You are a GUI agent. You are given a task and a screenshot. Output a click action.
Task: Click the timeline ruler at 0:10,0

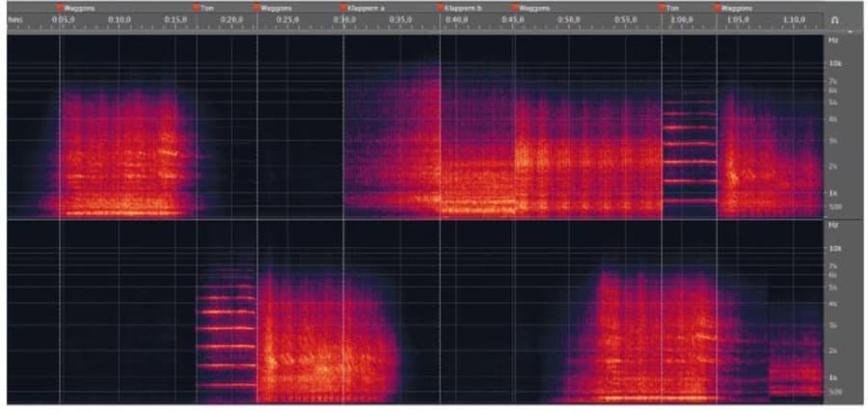(120, 20)
